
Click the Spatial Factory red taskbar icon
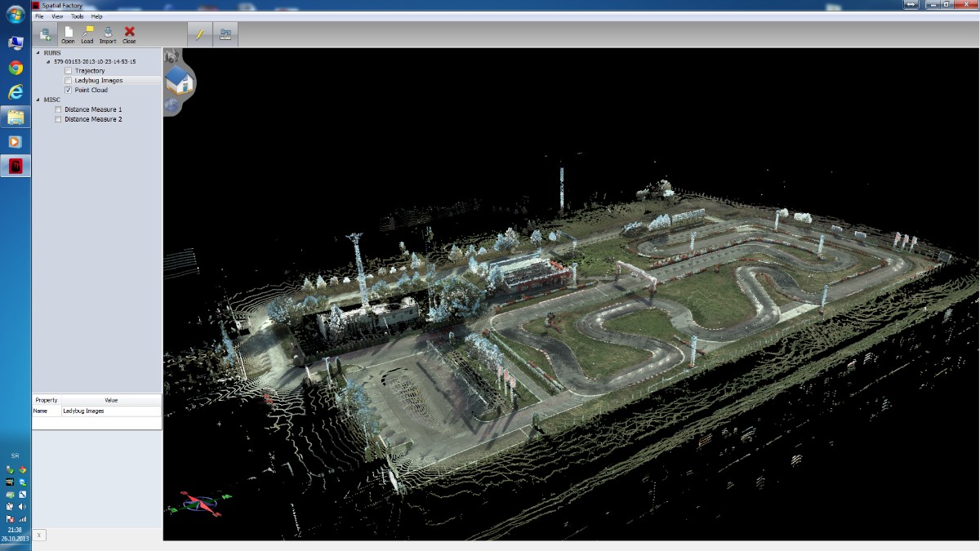pyautogui.click(x=16, y=166)
